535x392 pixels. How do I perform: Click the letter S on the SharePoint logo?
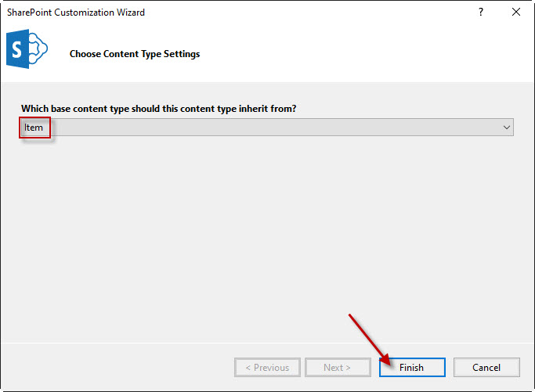coord(16,49)
